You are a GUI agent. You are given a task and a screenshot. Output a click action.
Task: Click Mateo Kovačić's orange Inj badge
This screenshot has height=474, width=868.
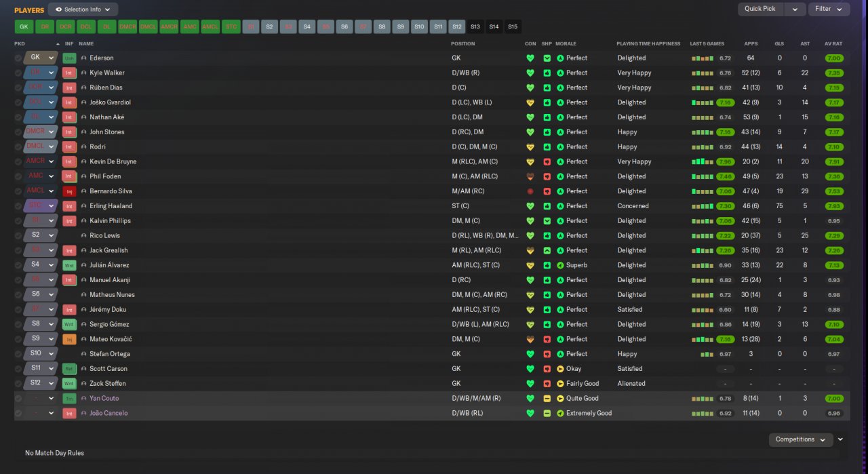[69, 339]
